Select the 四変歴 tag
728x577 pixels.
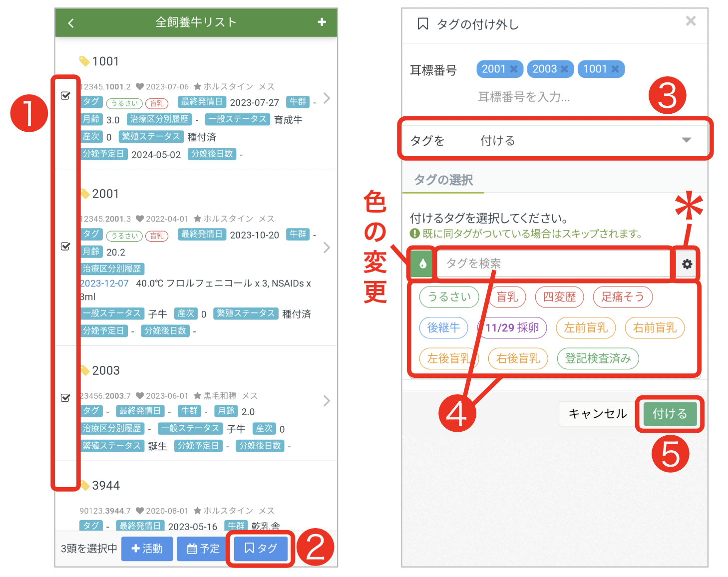(559, 297)
